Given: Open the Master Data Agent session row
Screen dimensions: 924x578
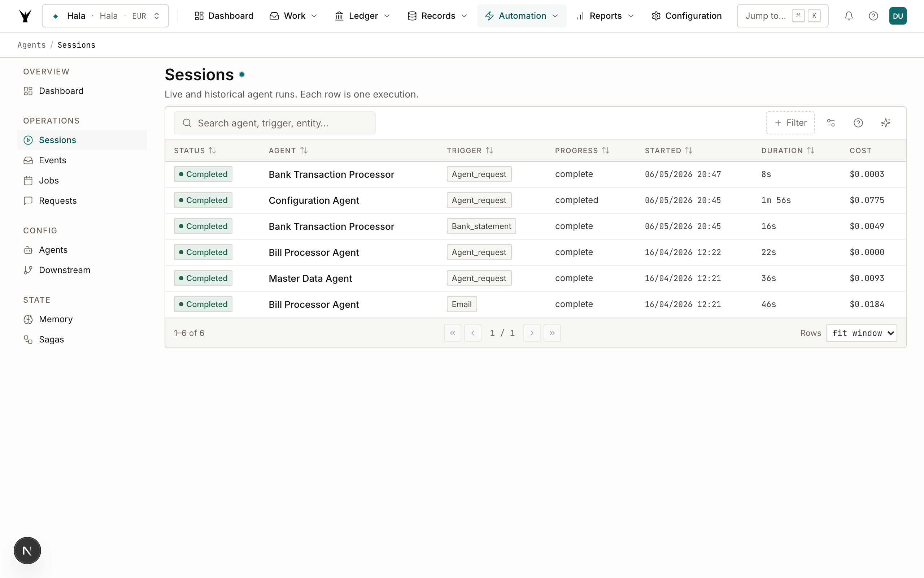Looking at the screenshot, I should (535, 278).
